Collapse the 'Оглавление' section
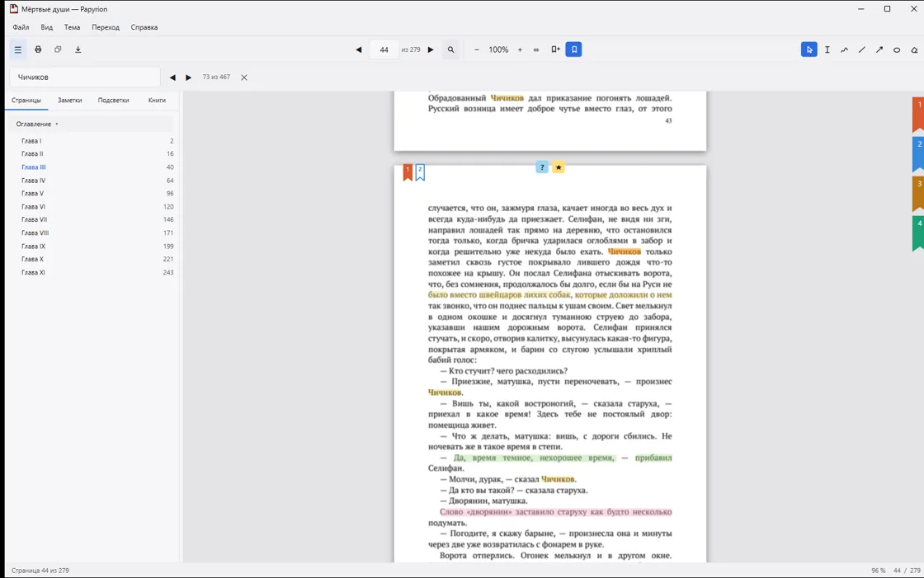924x578 pixels. (37, 125)
